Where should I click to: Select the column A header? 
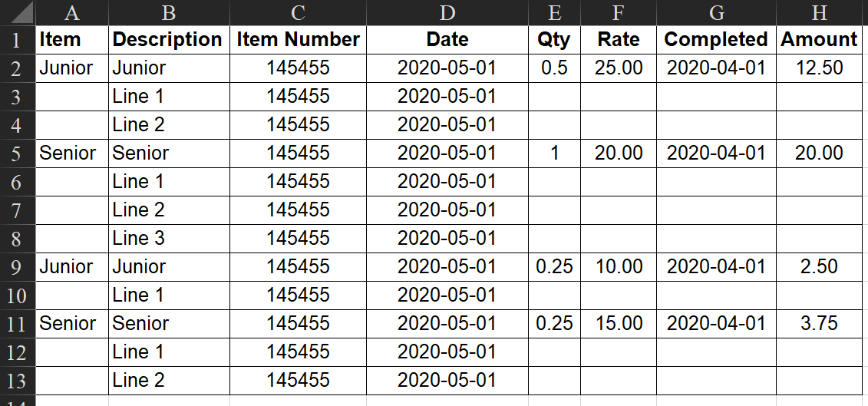pos(72,12)
